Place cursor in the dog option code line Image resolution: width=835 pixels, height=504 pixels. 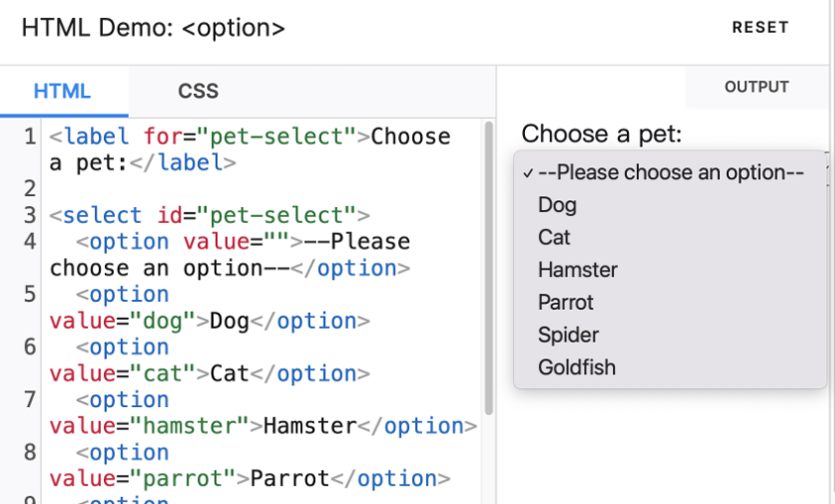[x=209, y=308]
